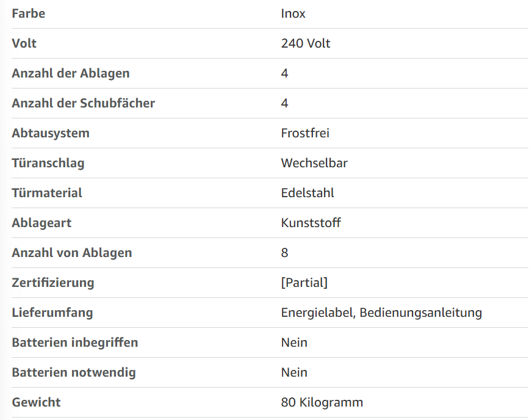Image resolution: width=529 pixels, height=420 pixels.
Task: Click the Anzahl der Ablagen label
Action: pyautogui.click(x=71, y=73)
